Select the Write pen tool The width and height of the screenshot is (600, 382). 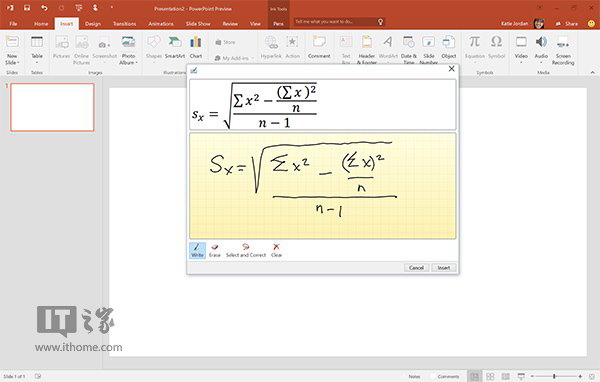[x=197, y=250]
